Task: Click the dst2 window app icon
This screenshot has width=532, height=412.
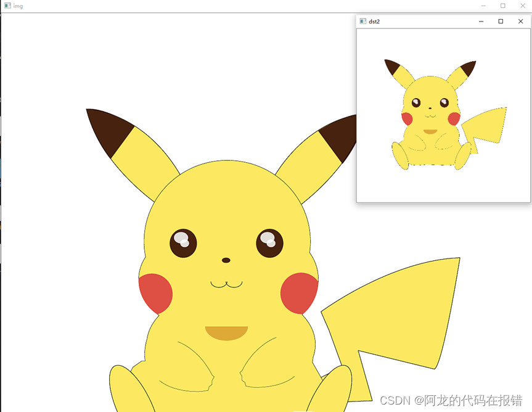Action: pyautogui.click(x=362, y=22)
